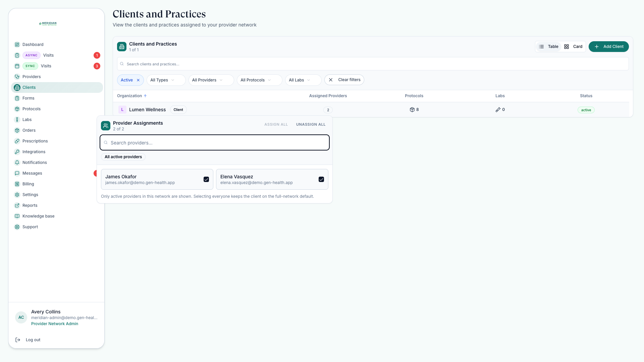Open the All Types dropdown
This screenshot has width=644, height=362.
(x=166, y=80)
